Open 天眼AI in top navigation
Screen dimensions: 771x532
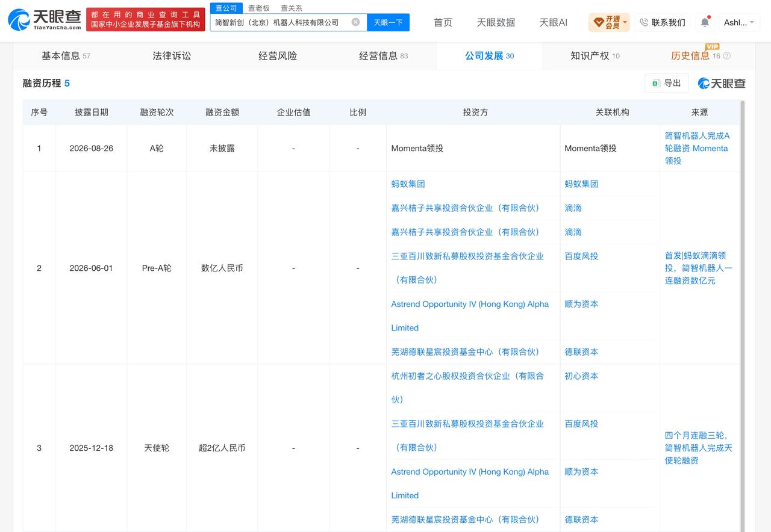point(553,22)
